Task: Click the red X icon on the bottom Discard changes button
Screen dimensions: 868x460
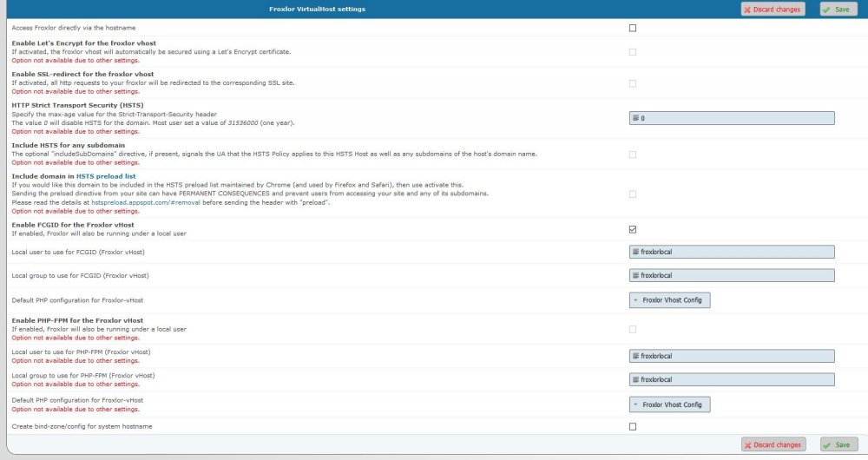Action: (x=747, y=444)
